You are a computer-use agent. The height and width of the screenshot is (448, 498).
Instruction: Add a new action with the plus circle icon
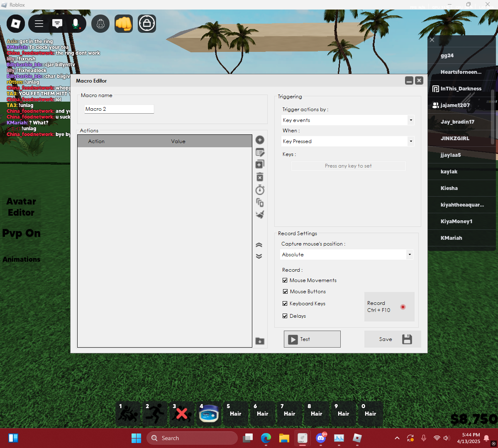(x=260, y=140)
